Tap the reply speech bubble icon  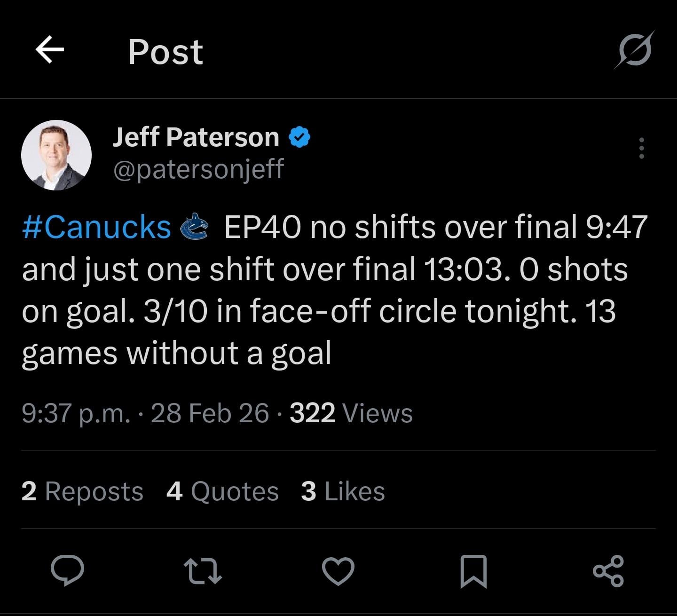(x=68, y=571)
